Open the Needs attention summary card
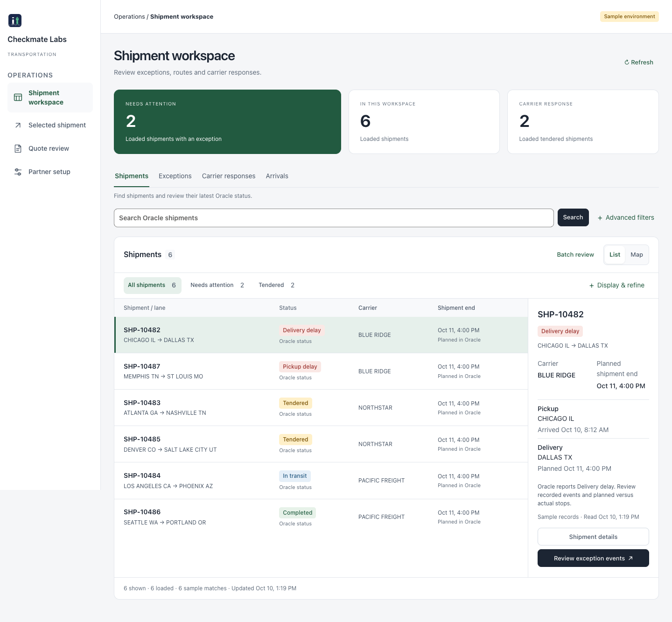 click(227, 122)
